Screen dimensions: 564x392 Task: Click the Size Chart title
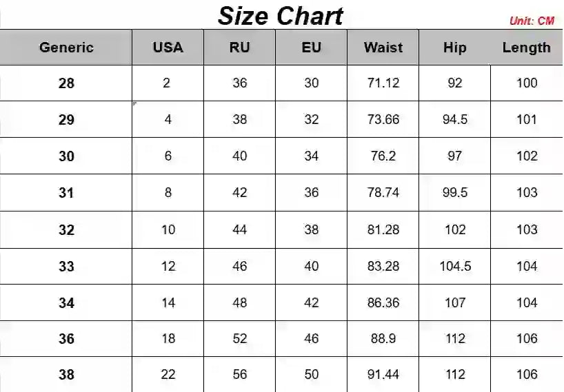coord(281,16)
